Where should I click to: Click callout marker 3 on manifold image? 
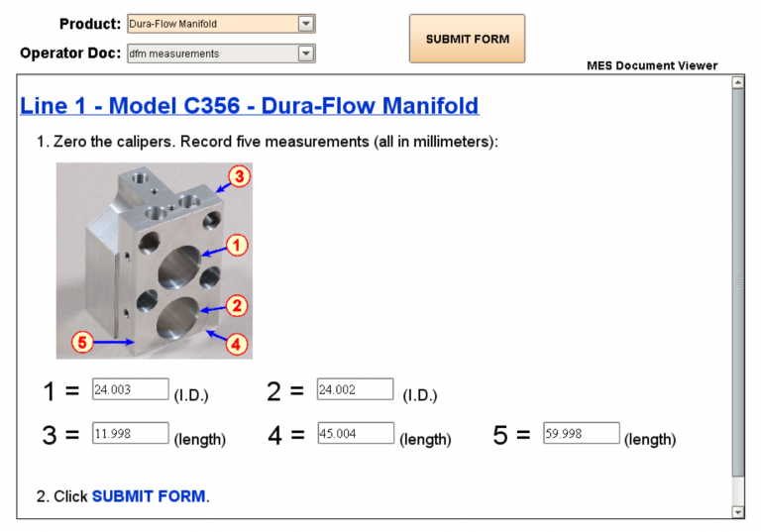pyautogui.click(x=239, y=176)
